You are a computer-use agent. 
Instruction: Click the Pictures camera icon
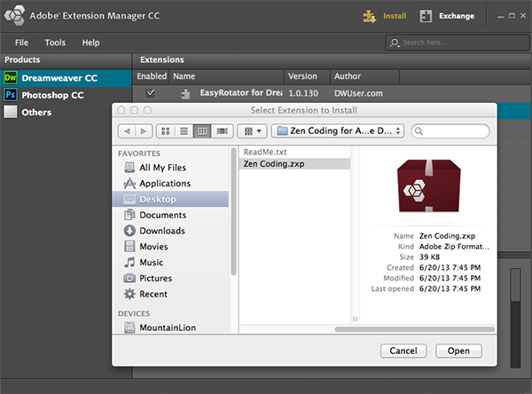129,278
